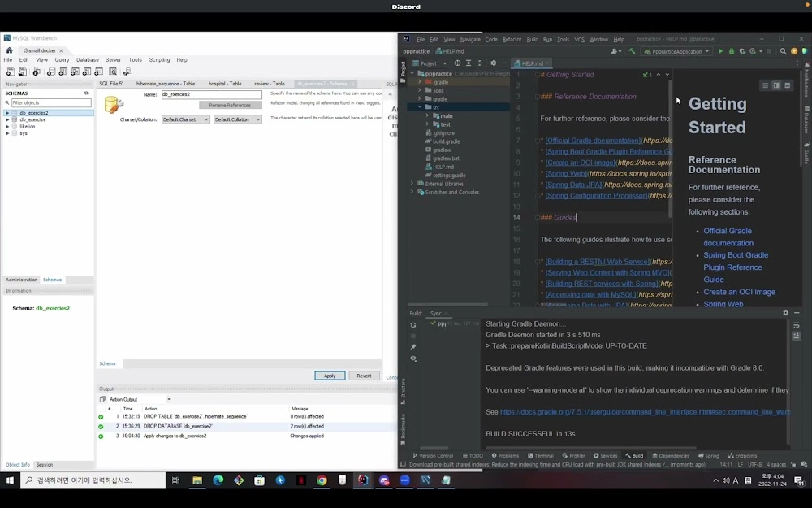
Task: Toggle the eye view icon in Build panel
Action: (413, 358)
